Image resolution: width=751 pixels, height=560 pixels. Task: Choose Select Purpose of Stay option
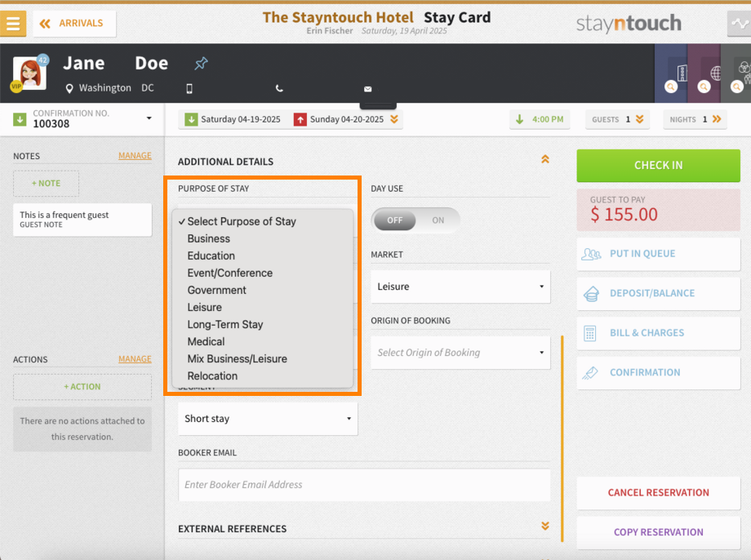(x=263, y=221)
